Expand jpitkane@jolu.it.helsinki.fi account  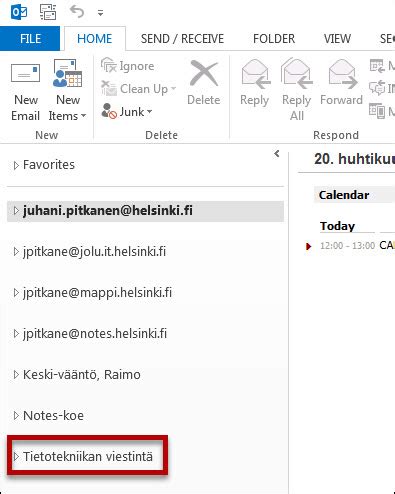point(16,252)
